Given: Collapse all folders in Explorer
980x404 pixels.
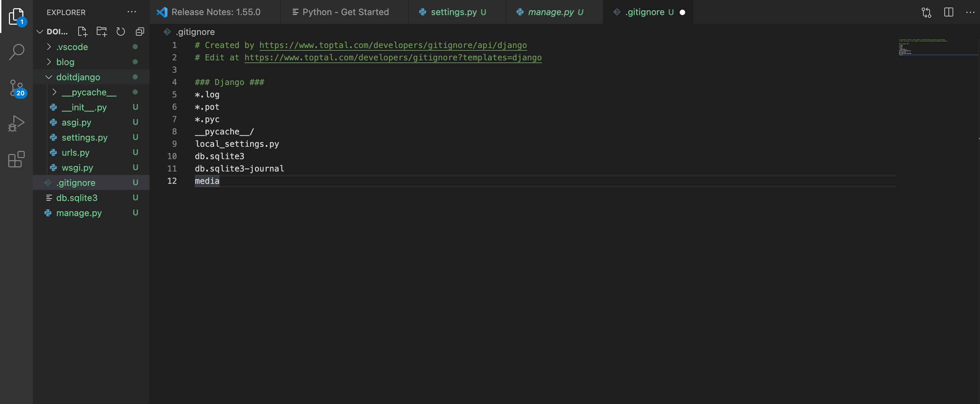Looking at the screenshot, I should (x=140, y=32).
